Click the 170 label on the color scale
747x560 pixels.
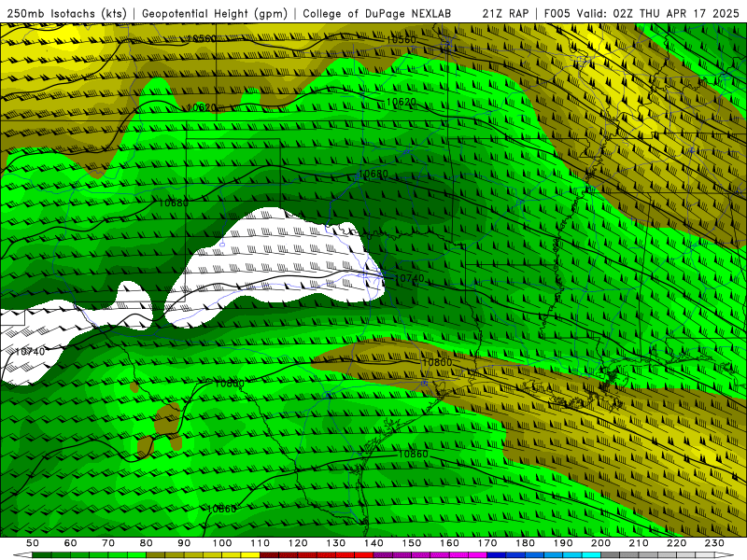pyautogui.click(x=487, y=543)
